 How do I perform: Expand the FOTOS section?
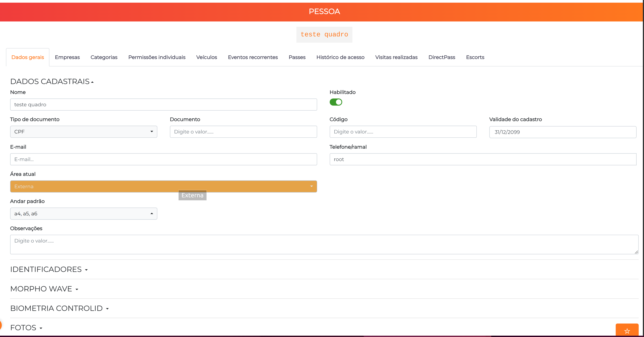pos(26,328)
